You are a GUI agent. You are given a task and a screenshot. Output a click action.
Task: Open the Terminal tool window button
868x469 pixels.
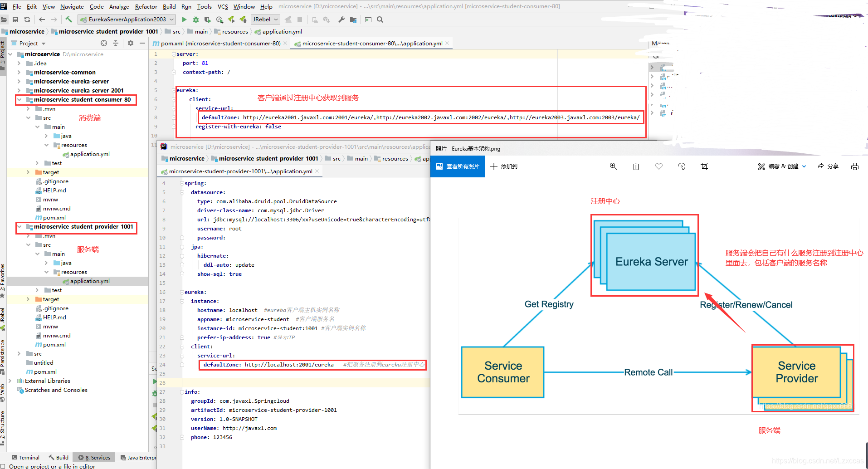tap(26, 457)
